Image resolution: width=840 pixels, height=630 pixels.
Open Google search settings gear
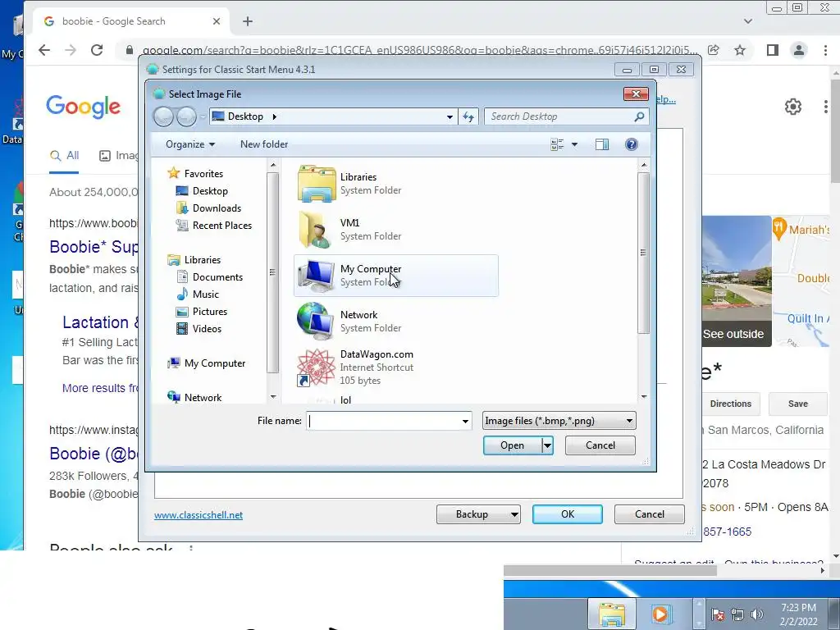pos(793,107)
